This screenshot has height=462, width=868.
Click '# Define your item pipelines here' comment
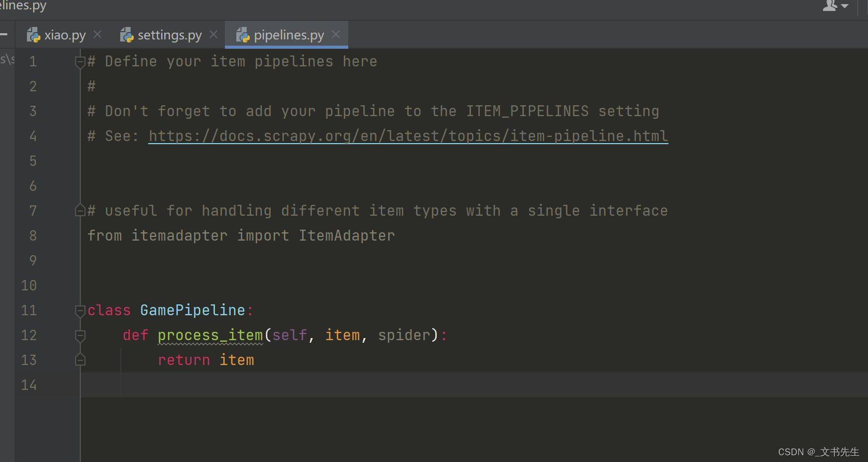[x=232, y=61]
